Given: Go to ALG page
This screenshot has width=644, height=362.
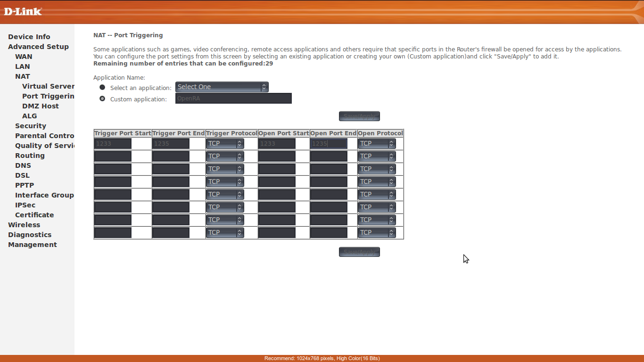Looking at the screenshot, I should coord(29,116).
